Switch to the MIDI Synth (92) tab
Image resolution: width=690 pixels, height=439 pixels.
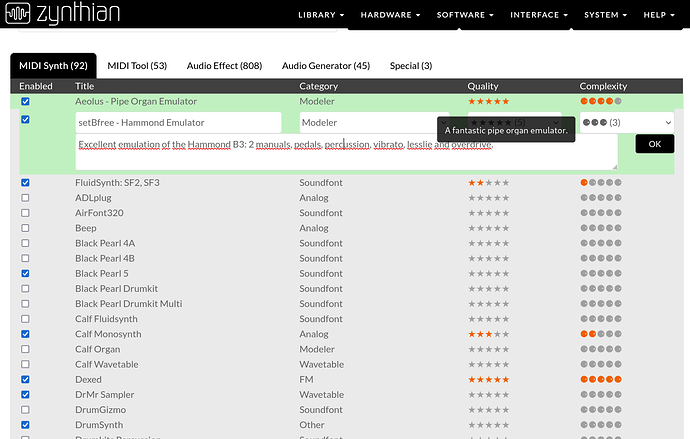(x=53, y=66)
